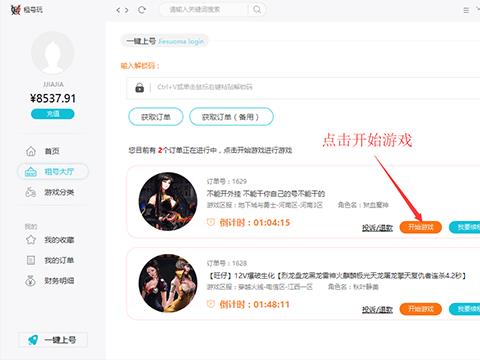Start game for order 1629
The image size is (480, 360).
coord(421,227)
